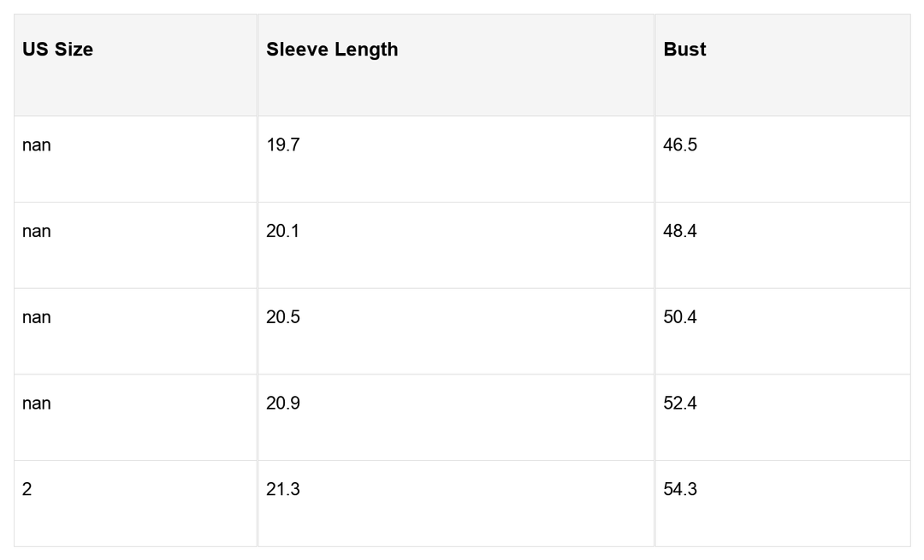This screenshot has width=924, height=560.
Task: Click the 20.9 sleeve length value
Action: pyautogui.click(x=283, y=404)
